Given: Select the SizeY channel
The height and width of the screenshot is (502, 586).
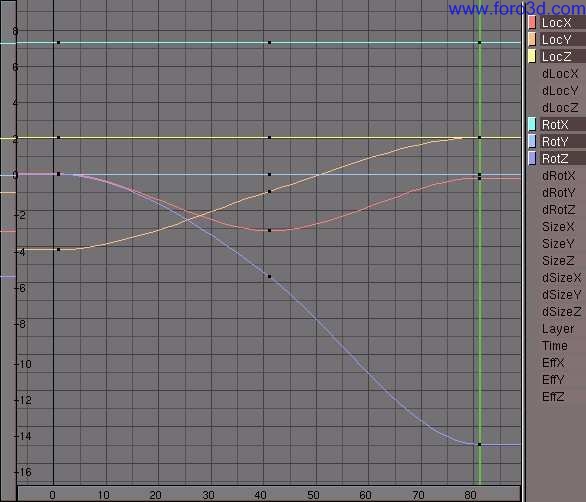Looking at the screenshot, I should pyautogui.click(x=558, y=243).
